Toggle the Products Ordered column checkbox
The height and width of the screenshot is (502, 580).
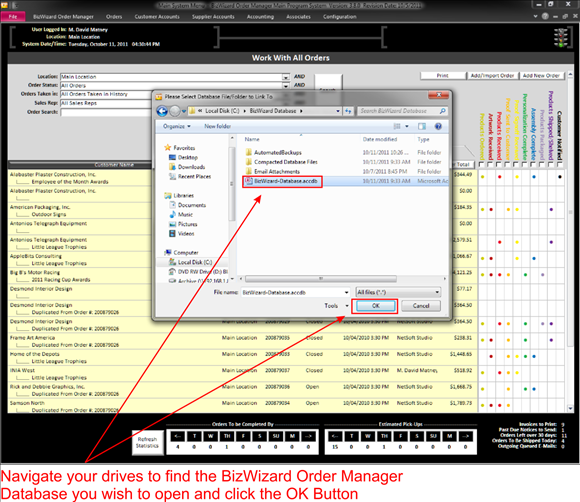pos(482,164)
